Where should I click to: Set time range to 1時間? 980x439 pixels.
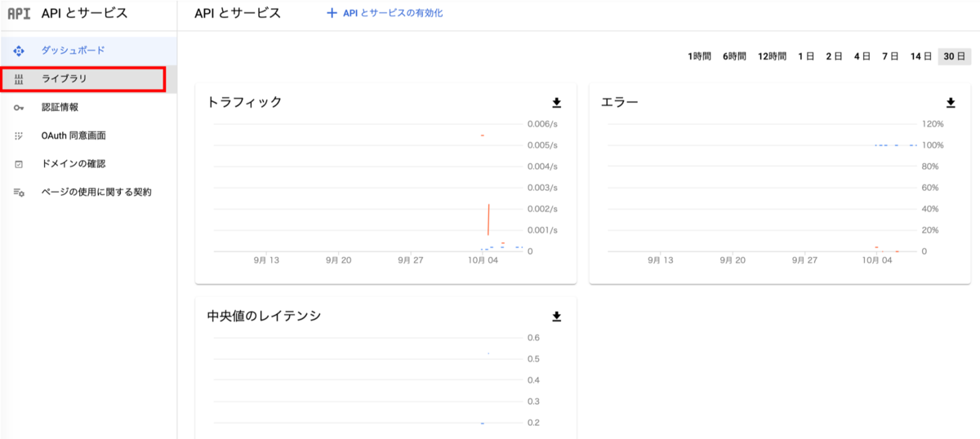tap(700, 56)
